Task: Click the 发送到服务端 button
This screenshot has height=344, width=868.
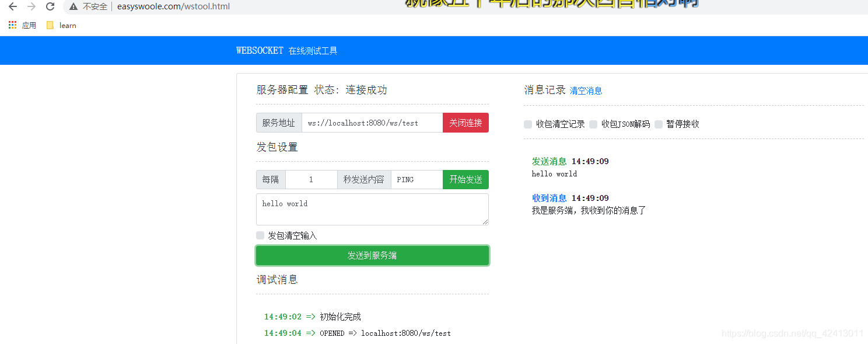Action: pyautogui.click(x=372, y=255)
